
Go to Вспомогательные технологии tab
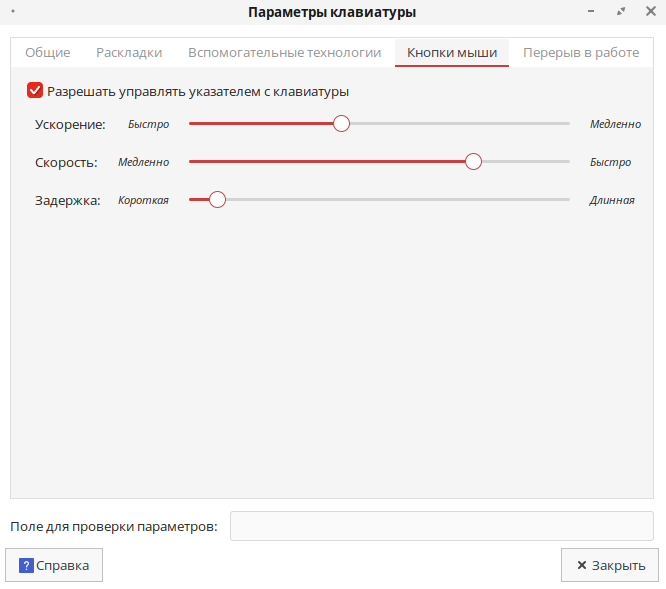tap(284, 52)
